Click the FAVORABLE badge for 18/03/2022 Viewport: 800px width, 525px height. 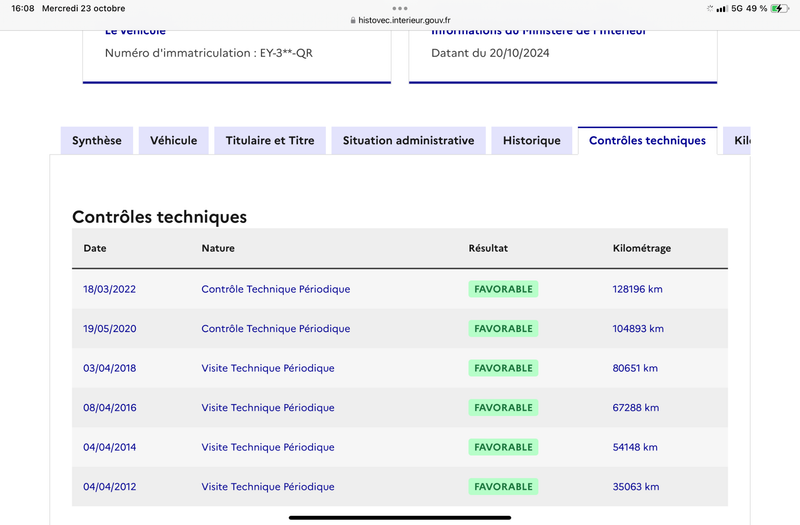503,289
